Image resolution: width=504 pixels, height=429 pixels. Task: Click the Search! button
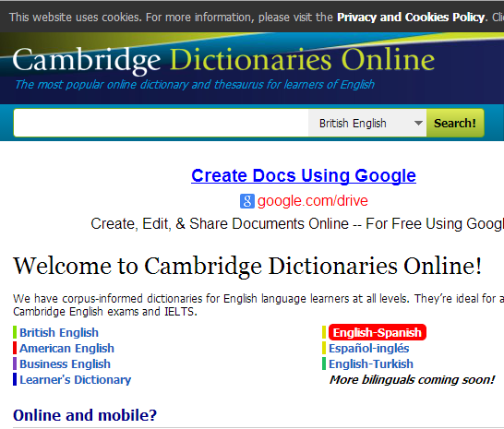point(455,123)
